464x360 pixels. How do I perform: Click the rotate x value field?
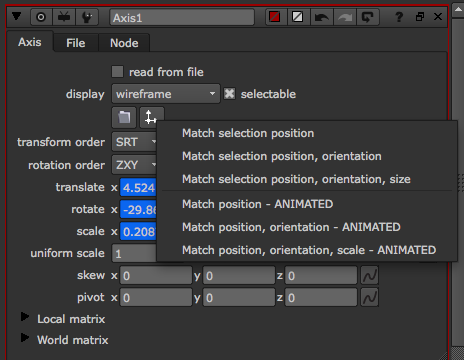pyautogui.click(x=138, y=210)
